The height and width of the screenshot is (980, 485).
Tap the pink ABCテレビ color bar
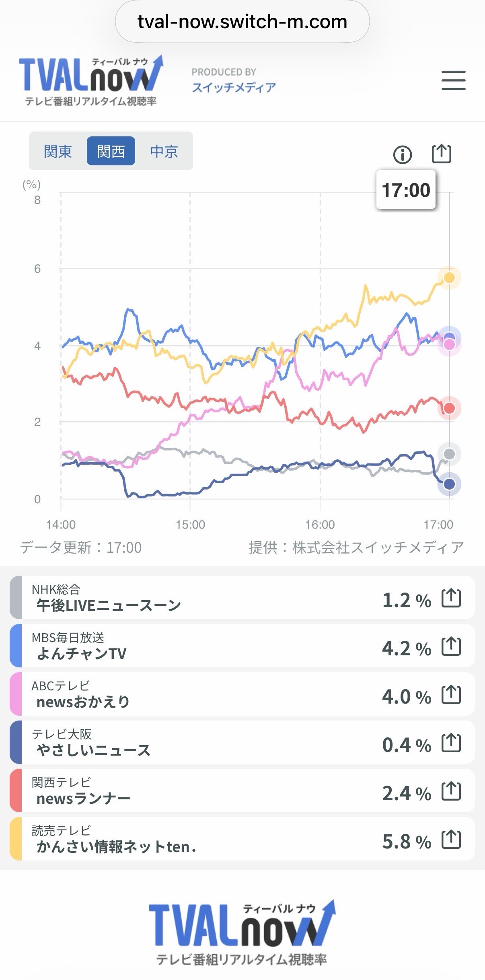(16, 694)
